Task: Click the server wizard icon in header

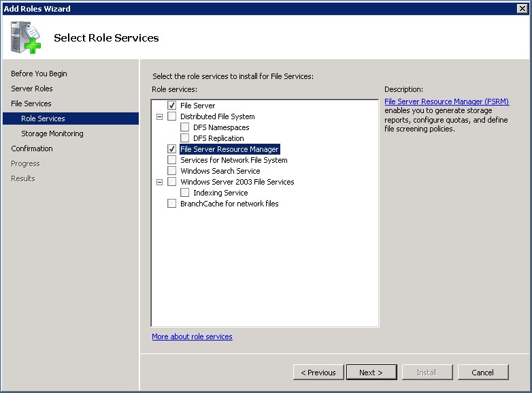Action: (x=25, y=37)
